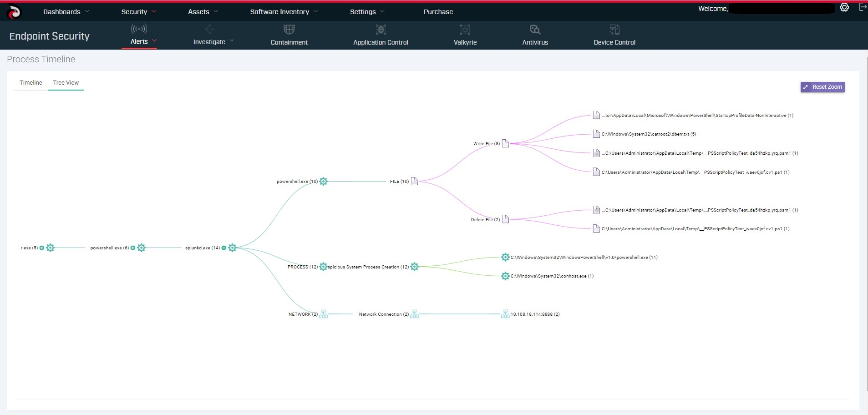Open the Device Control icon
This screenshot has height=415, width=868.
(614, 30)
